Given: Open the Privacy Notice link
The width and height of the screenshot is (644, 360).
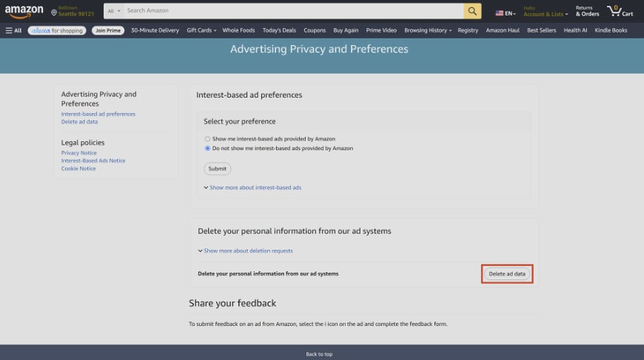Looking at the screenshot, I should tap(79, 153).
